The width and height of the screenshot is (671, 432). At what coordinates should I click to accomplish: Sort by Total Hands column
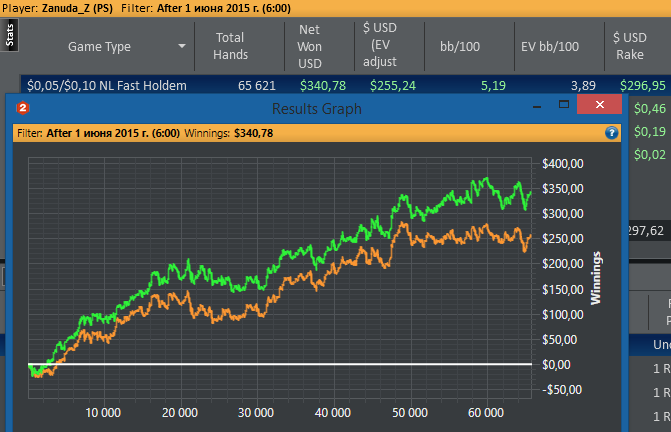(230, 46)
